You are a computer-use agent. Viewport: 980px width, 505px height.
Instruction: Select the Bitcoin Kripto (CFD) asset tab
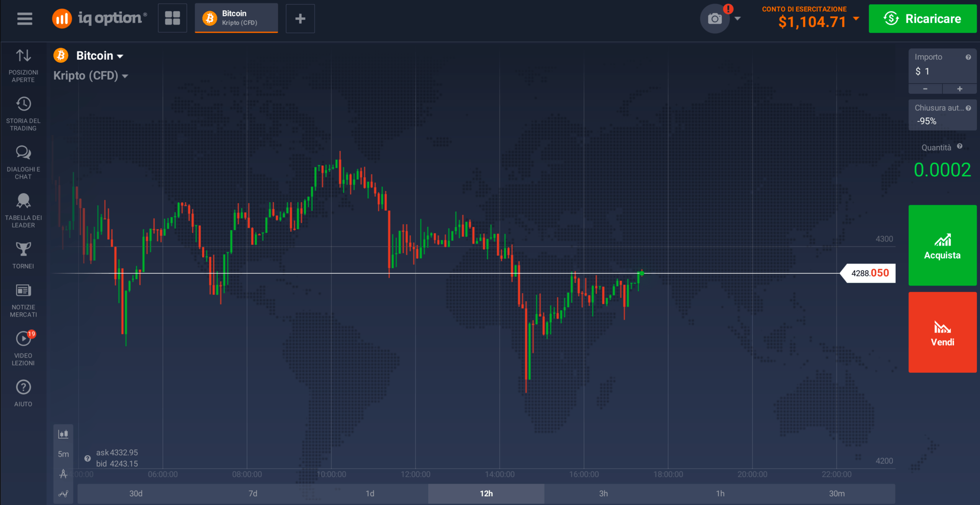pos(236,18)
